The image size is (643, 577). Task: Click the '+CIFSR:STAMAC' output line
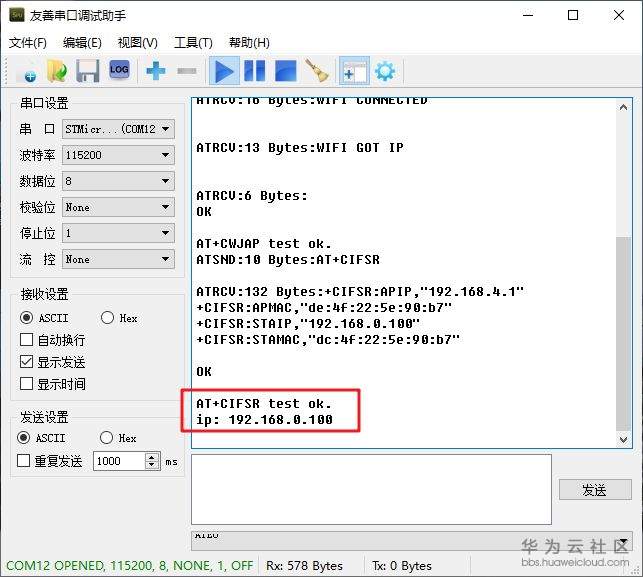pyautogui.click(x=328, y=340)
